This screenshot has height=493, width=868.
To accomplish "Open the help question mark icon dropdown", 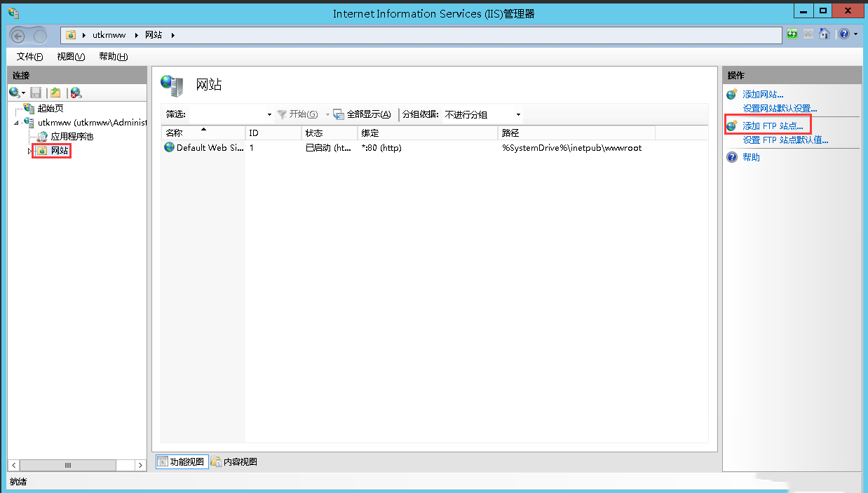I will click(x=848, y=34).
